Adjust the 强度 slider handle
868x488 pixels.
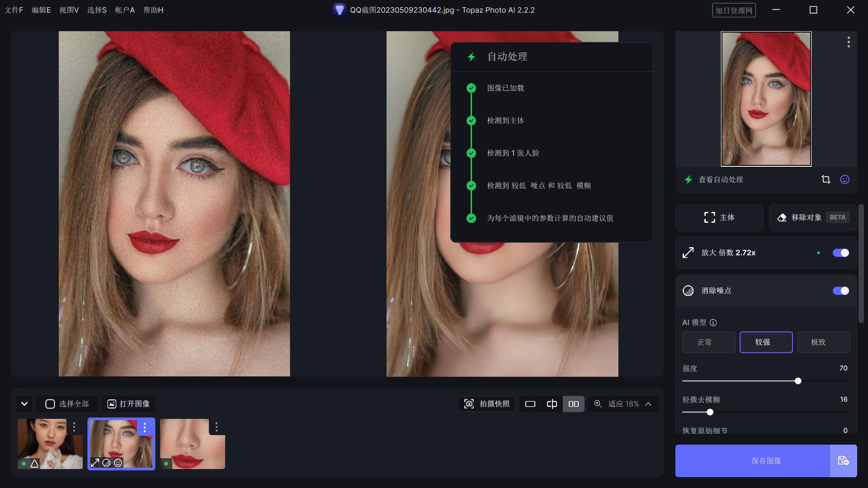tap(798, 381)
